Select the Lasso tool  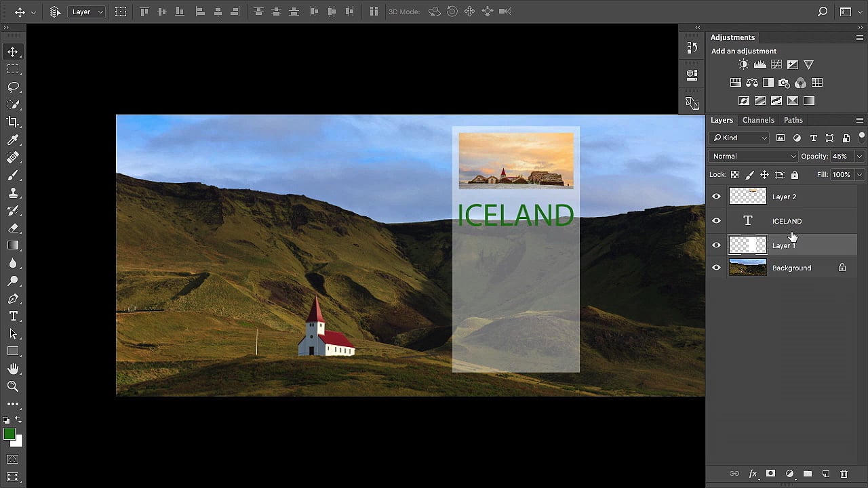(x=13, y=87)
